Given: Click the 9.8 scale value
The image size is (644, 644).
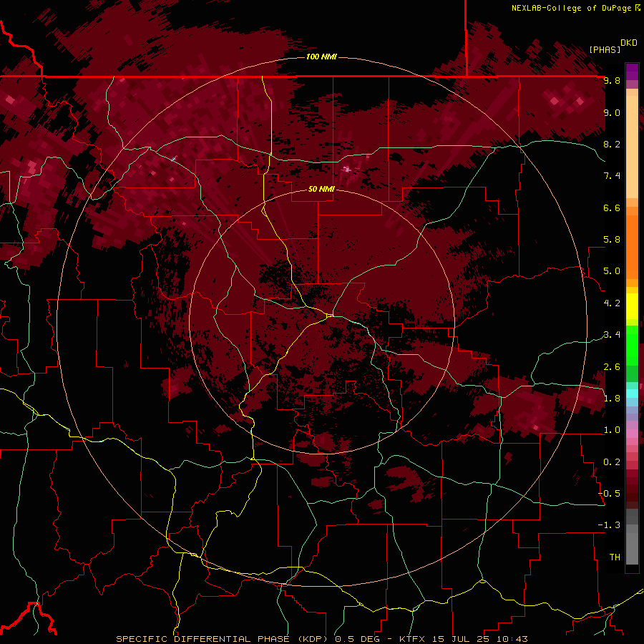Looking at the screenshot, I should 612,80.
